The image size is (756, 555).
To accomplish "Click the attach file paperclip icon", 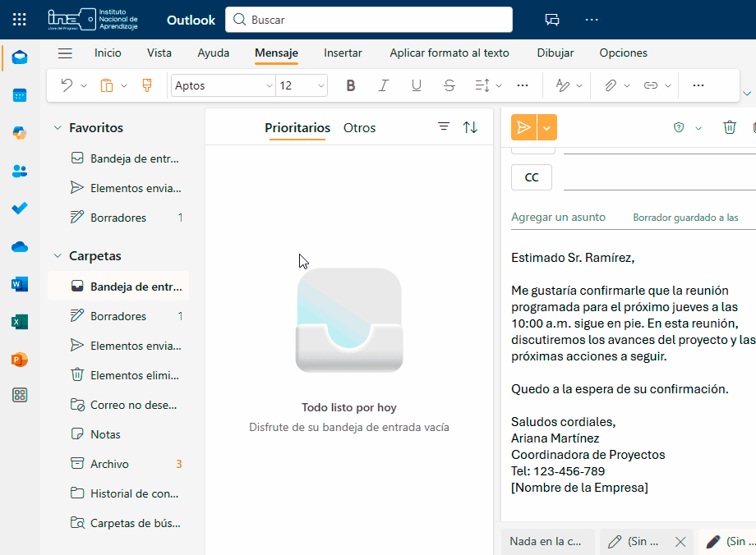I will 610,85.
